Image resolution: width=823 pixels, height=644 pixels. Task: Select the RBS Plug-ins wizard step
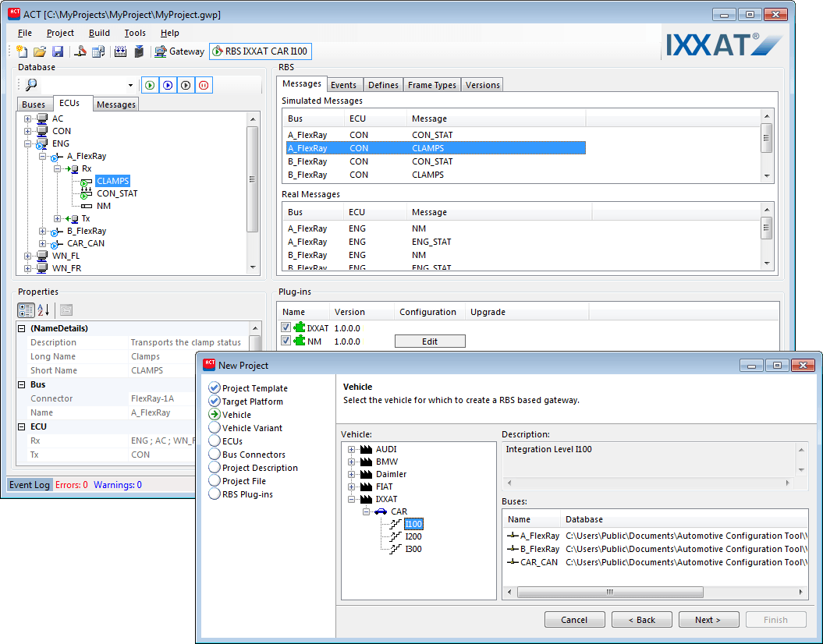point(241,494)
